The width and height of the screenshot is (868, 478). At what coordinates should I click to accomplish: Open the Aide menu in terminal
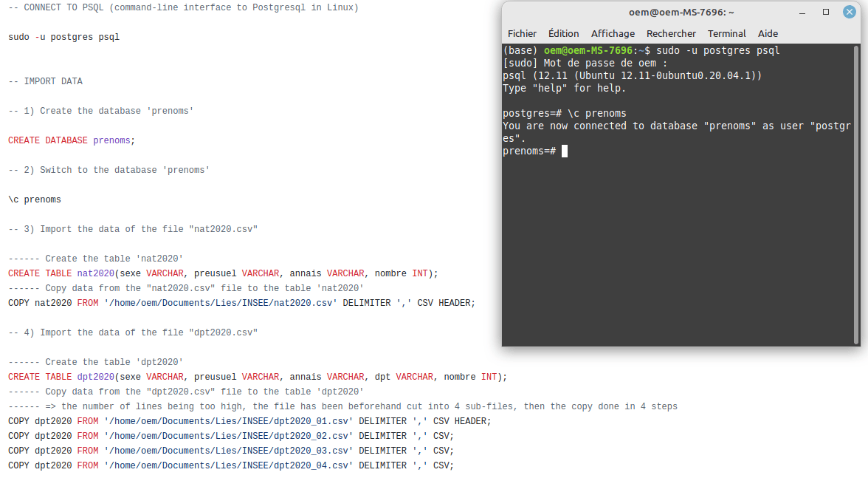click(768, 33)
